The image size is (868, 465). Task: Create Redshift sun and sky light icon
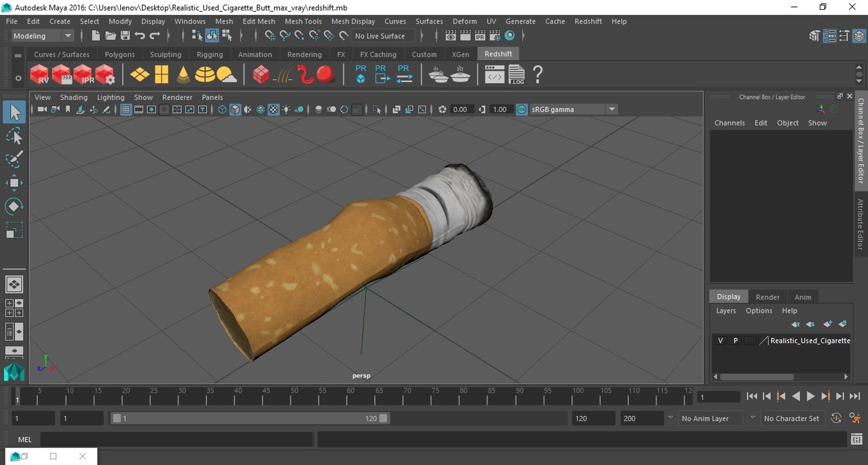pos(226,74)
